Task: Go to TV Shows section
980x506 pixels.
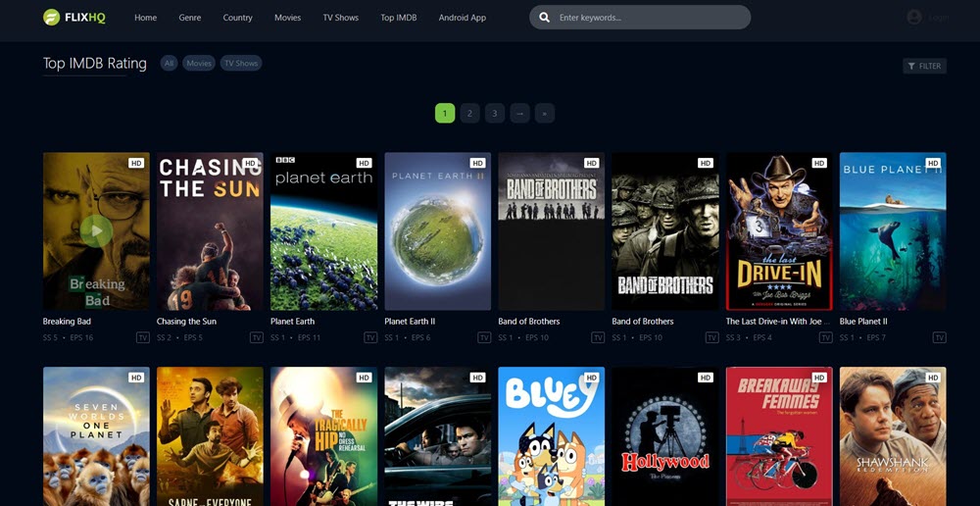Action: pyautogui.click(x=341, y=18)
